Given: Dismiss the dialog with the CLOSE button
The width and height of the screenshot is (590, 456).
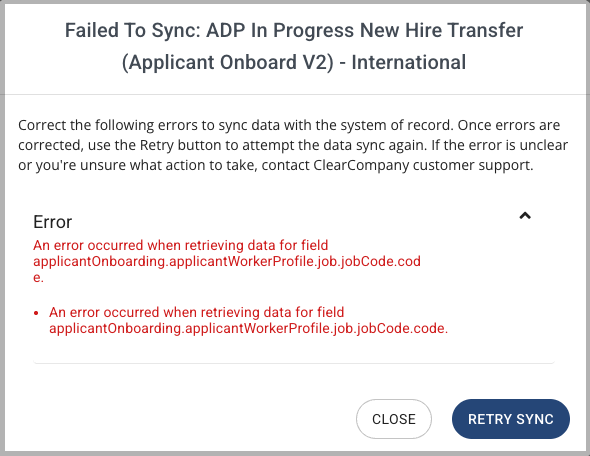Looking at the screenshot, I should tap(394, 419).
